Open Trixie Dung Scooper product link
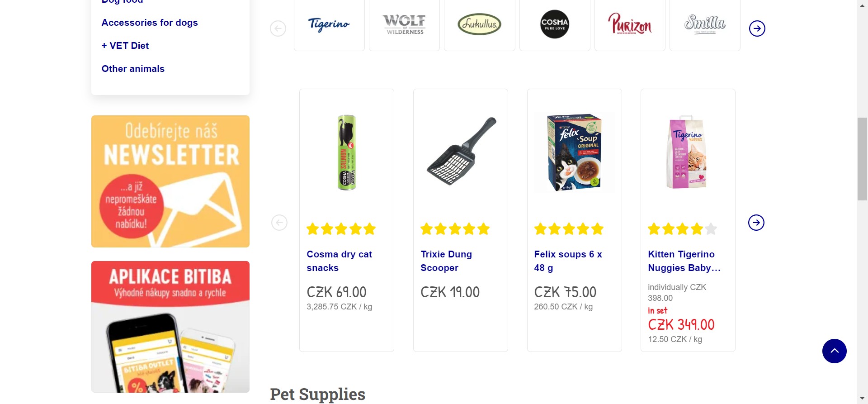The height and width of the screenshot is (404, 868). (446, 261)
